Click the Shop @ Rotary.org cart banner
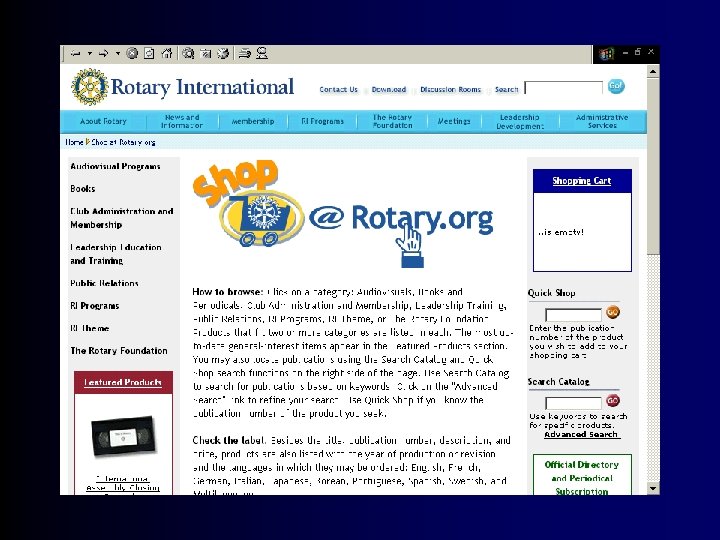The image size is (720, 540). [x=342, y=214]
